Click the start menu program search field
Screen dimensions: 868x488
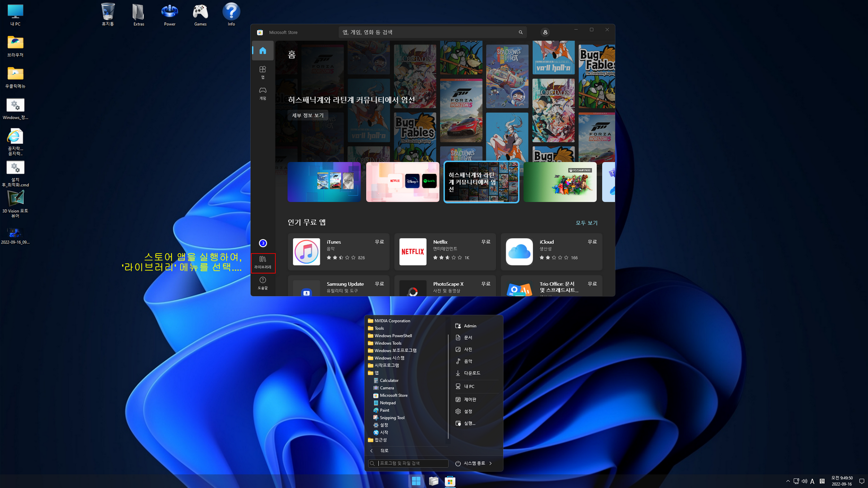point(408,463)
